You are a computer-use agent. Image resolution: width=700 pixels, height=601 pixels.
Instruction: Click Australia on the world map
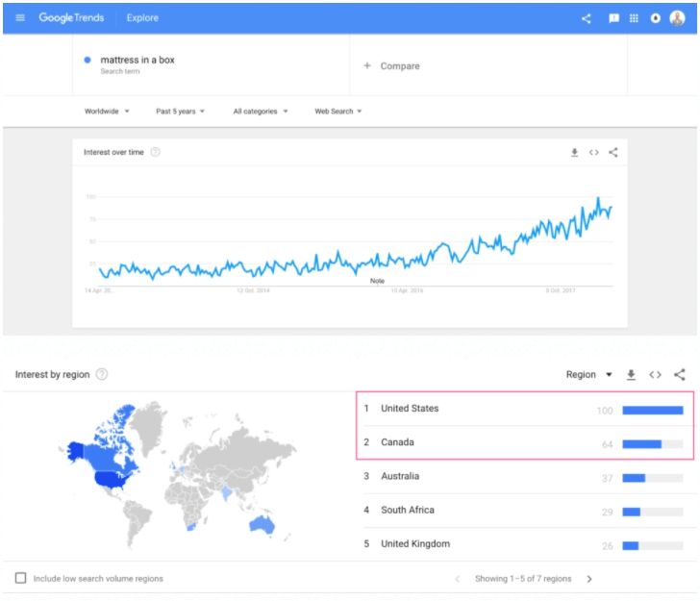point(262,524)
